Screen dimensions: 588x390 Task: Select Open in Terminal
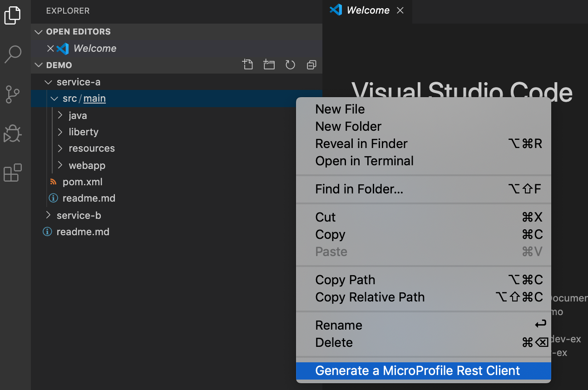click(x=423, y=161)
